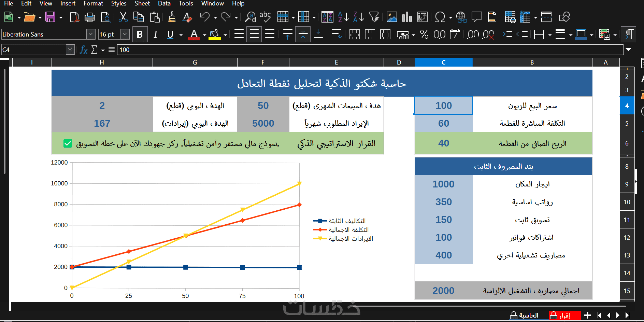644x322 pixels.
Task: Go to the last sheet tab arrow
Action: point(627,316)
